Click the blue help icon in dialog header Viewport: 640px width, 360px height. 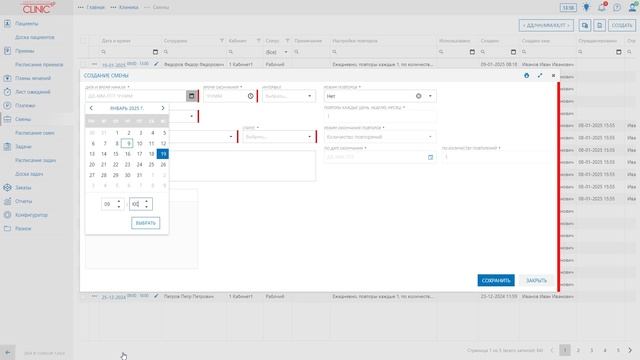click(527, 76)
